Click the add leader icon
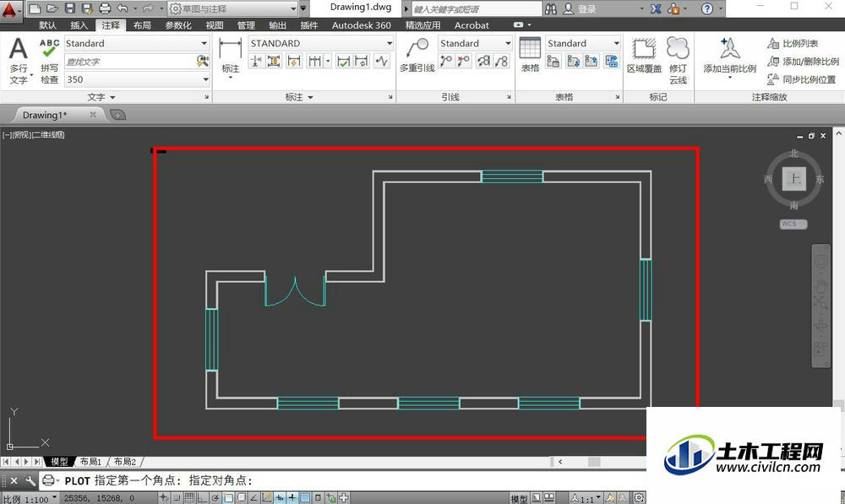845x504 pixels. click(446, 62)
